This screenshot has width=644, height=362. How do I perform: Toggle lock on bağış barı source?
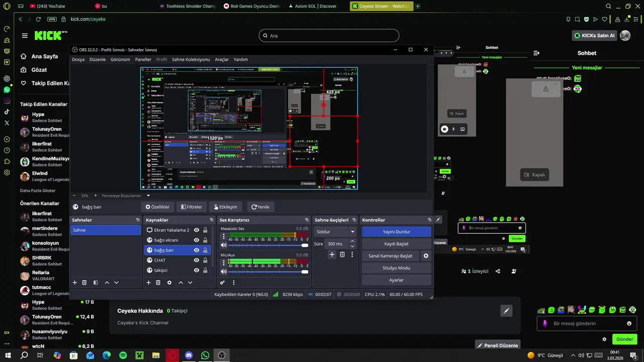coord(205,250)
